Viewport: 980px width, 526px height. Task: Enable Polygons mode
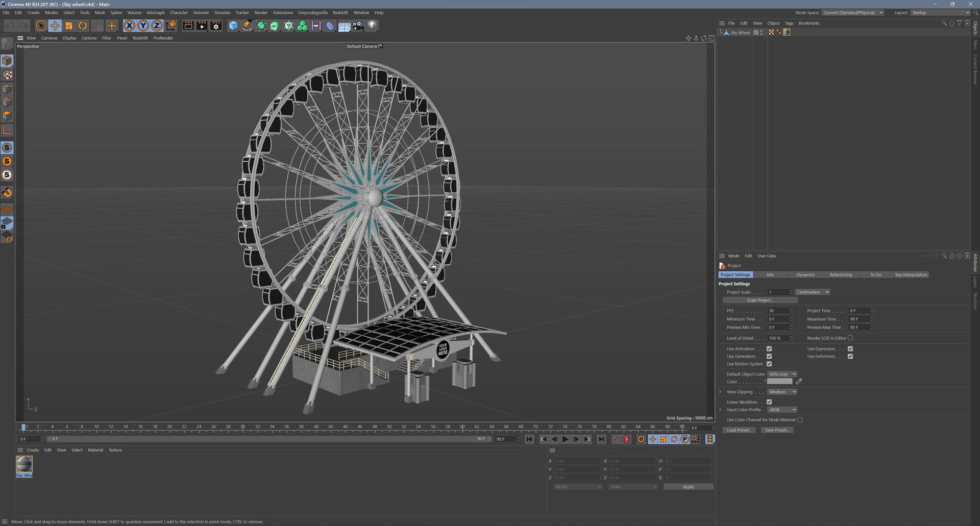tap(7, 116)
